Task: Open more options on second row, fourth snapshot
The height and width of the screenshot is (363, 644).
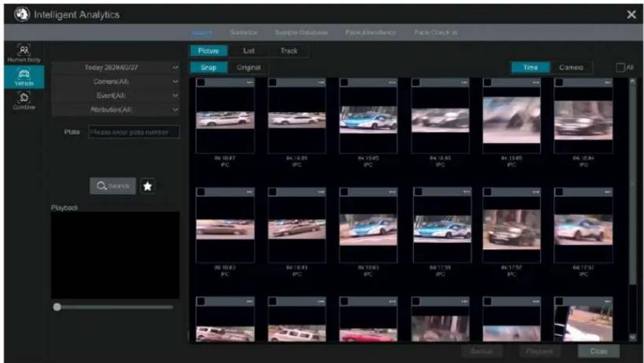Action: [466, 192]
